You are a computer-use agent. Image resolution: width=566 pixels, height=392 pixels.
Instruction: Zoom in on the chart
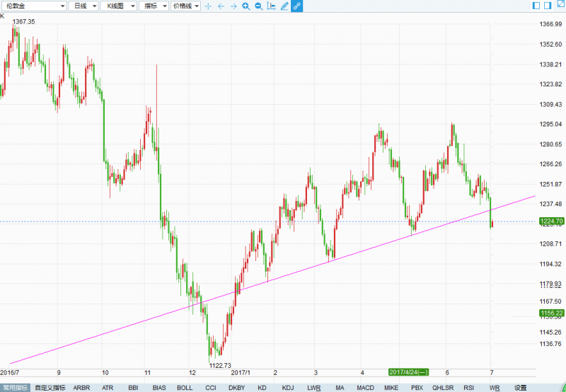click(x=246, y=6)
